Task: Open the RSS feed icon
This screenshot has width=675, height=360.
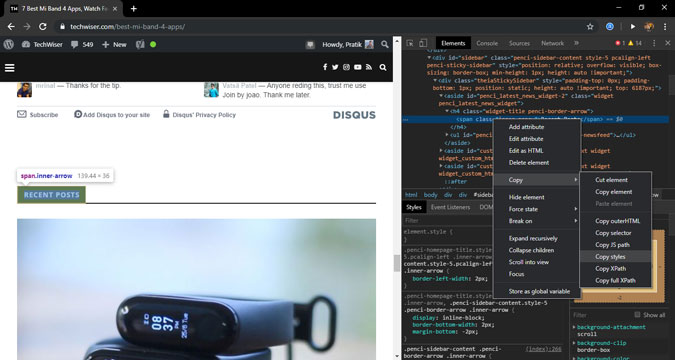Action: tap(369, 67)
